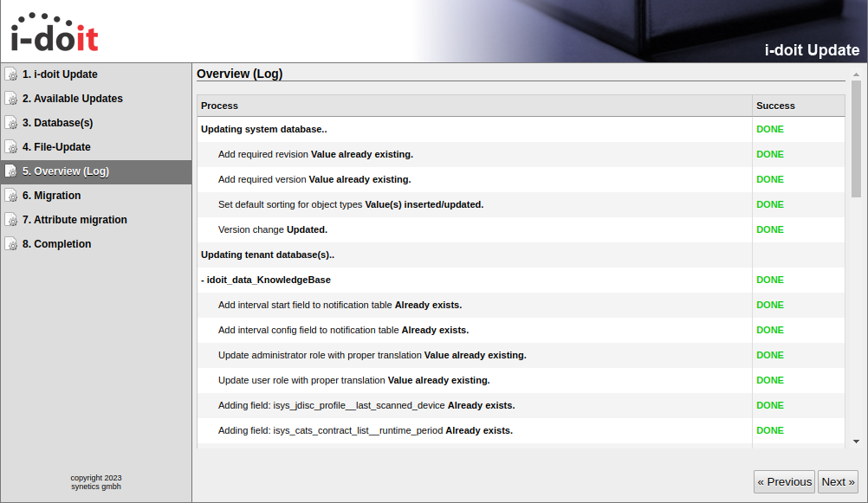
Task: Click the log scrollbar thumb
Action: [857, 139]
